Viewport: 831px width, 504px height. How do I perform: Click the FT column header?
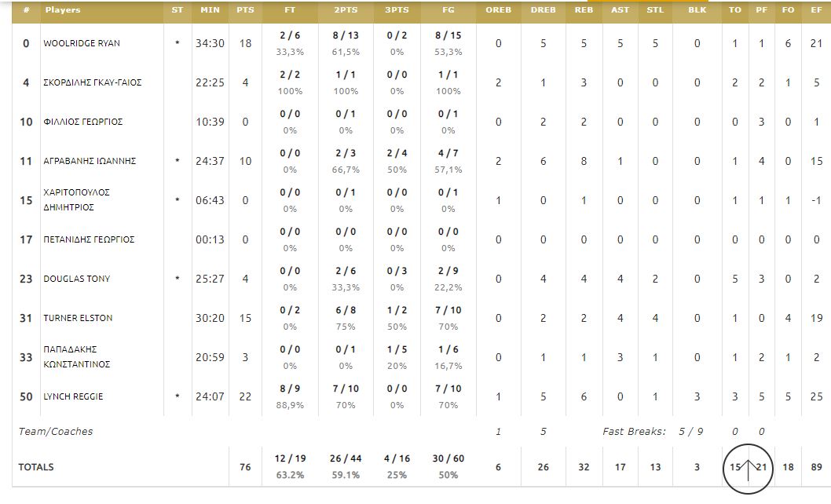coord(290,10)
